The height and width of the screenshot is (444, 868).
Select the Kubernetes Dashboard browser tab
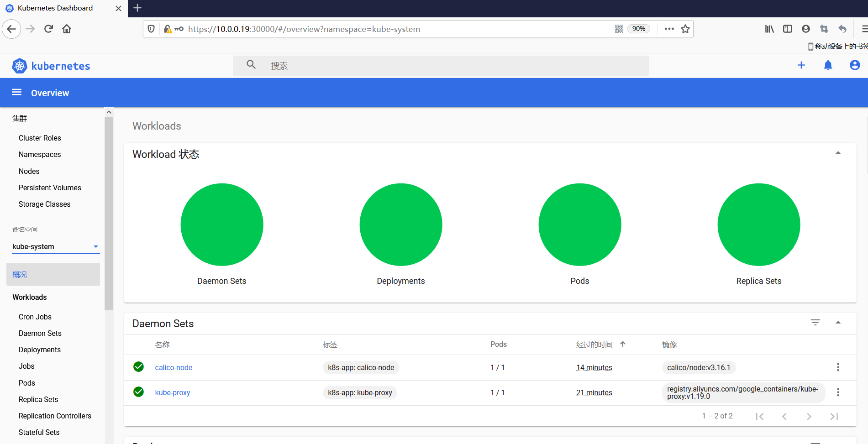pos(64,8)
